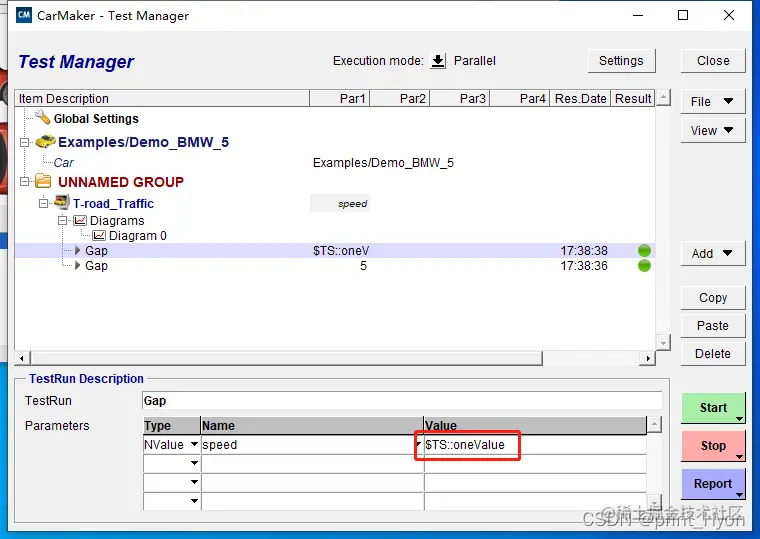Click the speed cell in T-road_Traffic row
This screenshot has width=760, height=539.
[340, 204]
